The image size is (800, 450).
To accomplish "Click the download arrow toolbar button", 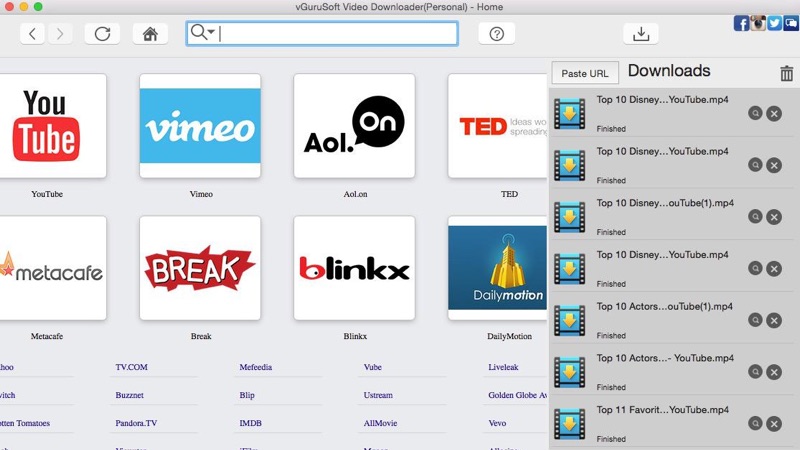I will pyautogui.click(x=641, y=34).
